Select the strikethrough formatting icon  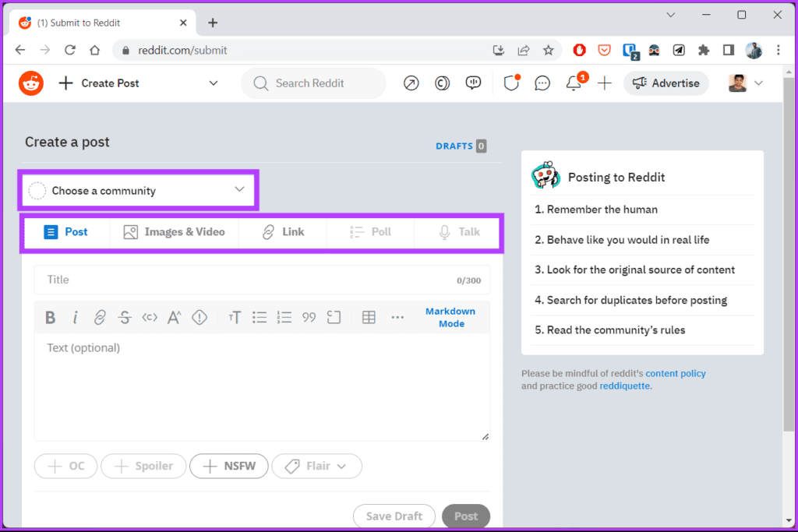tap(125, 317)
